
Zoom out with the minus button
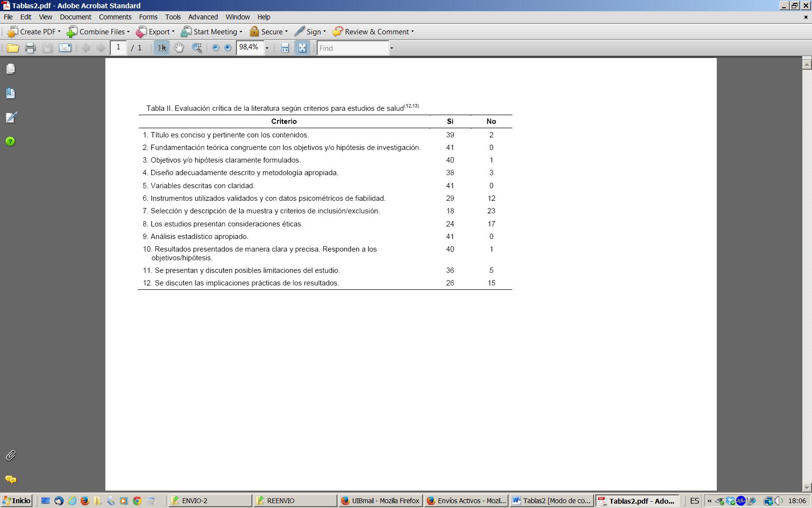click(216, 48)
